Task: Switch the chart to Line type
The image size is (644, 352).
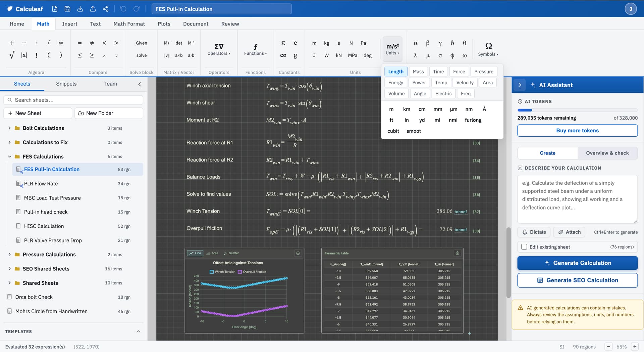Action: coord(195,253)
